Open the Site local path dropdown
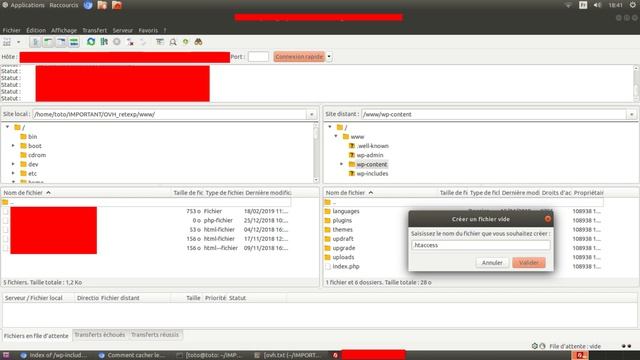The image size is (640, 360). pyautogui.click(x=311, y=114)
